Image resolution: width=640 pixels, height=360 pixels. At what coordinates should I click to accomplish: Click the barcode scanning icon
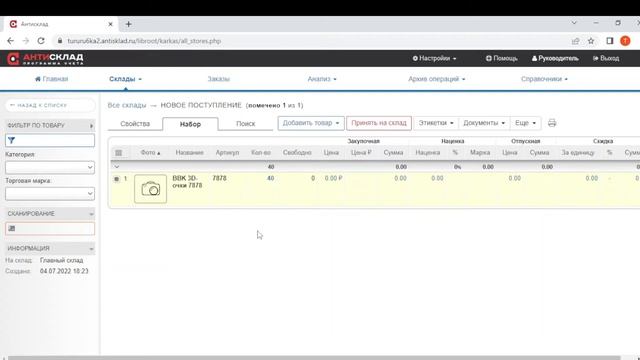pyautogui.click(x=12, y=229)
